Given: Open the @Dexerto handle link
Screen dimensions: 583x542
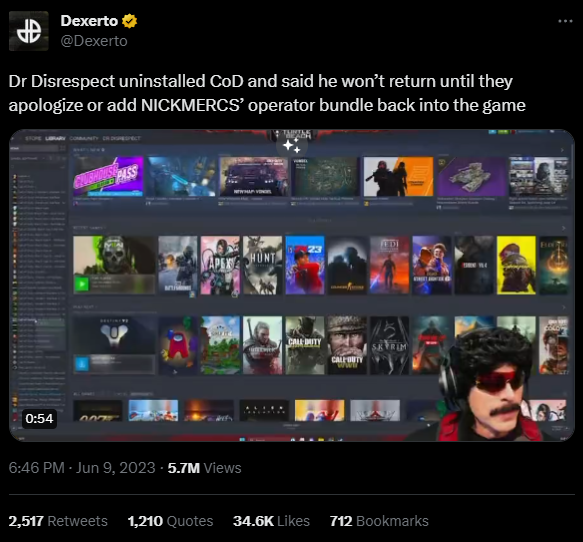Looking at the screenshot, I should point(94,41).
